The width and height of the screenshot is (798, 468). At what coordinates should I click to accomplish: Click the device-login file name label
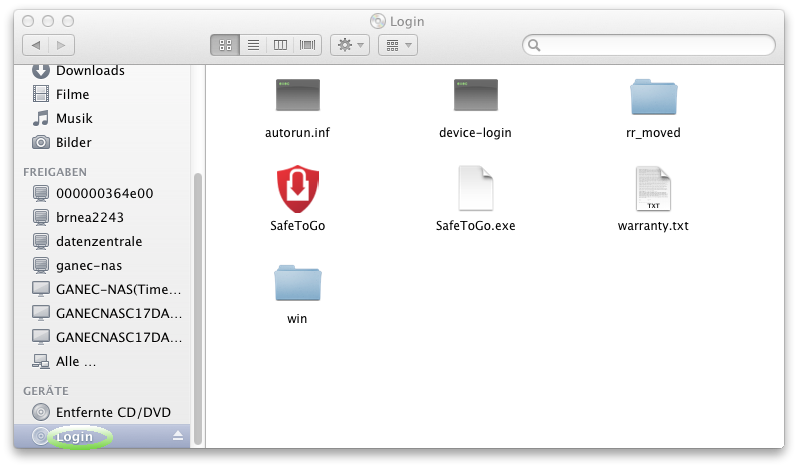[475, 133]
